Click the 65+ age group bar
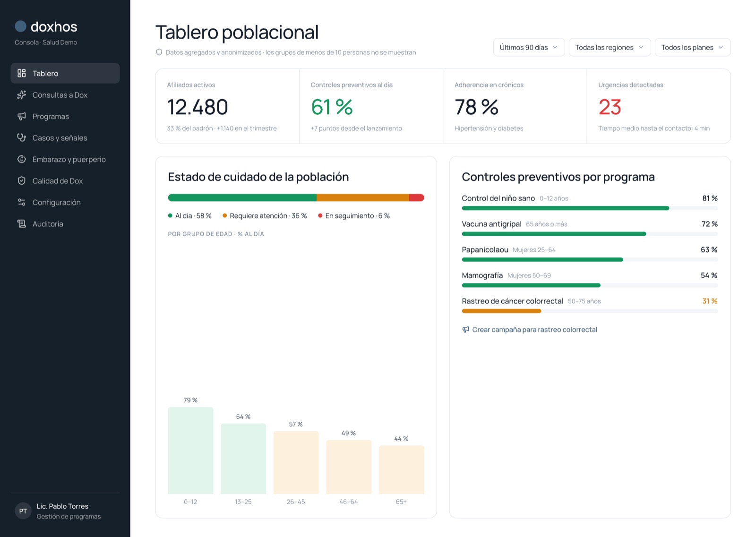The width and height of the screenshot is (756, 537). click(x=401, y=470)
